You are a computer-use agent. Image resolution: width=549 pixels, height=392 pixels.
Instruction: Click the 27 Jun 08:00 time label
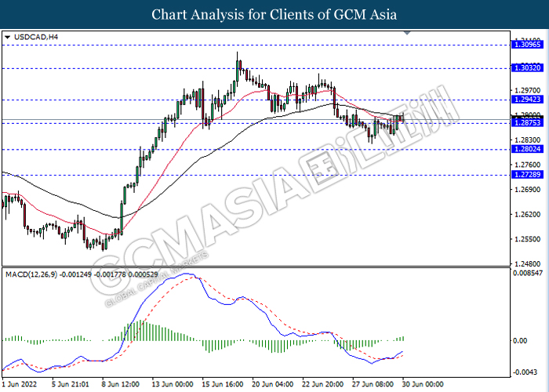[373, 384]
